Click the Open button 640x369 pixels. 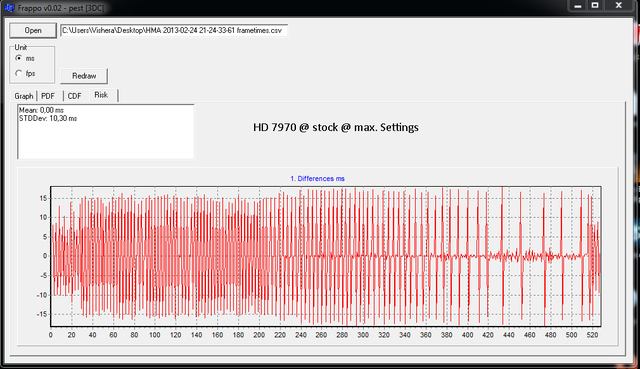(33, 31)
